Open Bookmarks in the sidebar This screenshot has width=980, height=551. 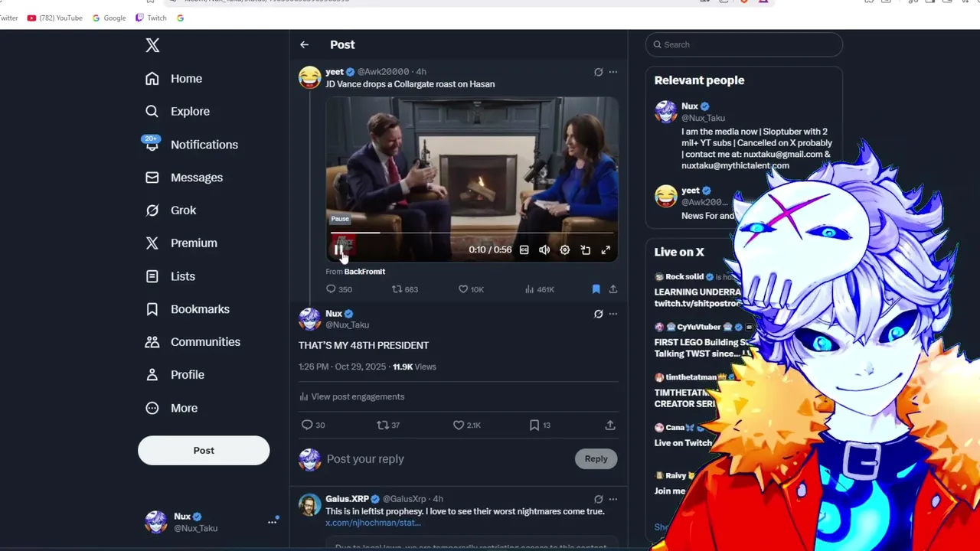188,308
